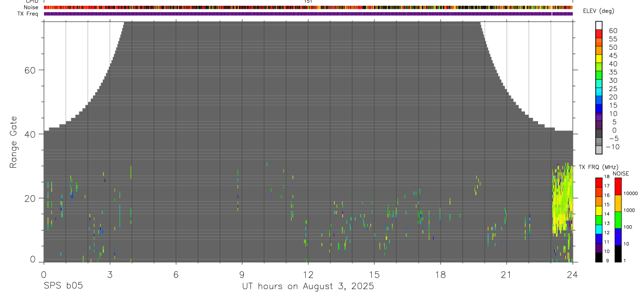644x297 pixels.
Task: Click the purple swatch in TX FRQ legend
Action: (599, 248)
